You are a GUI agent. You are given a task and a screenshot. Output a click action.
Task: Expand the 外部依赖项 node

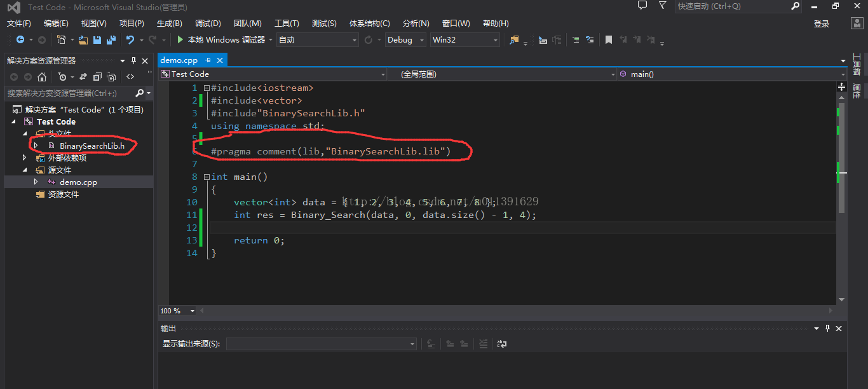pos(25,158)
